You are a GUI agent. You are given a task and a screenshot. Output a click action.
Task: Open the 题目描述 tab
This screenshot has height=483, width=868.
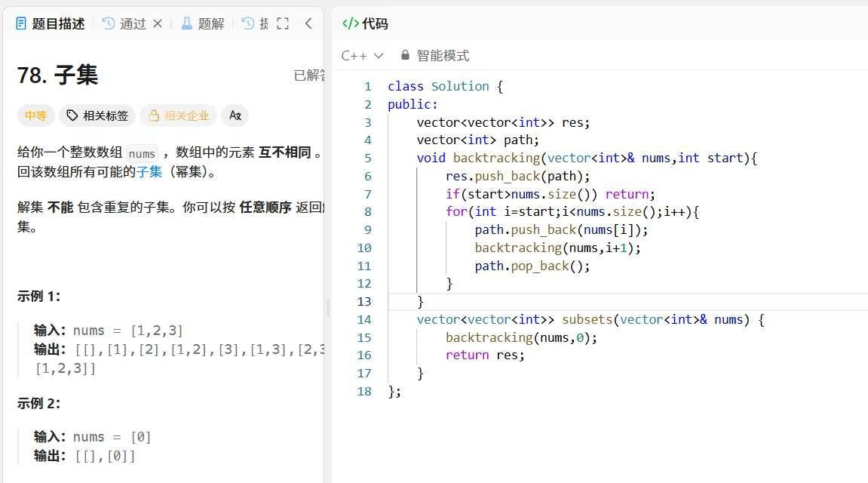(x=51, y=23)
